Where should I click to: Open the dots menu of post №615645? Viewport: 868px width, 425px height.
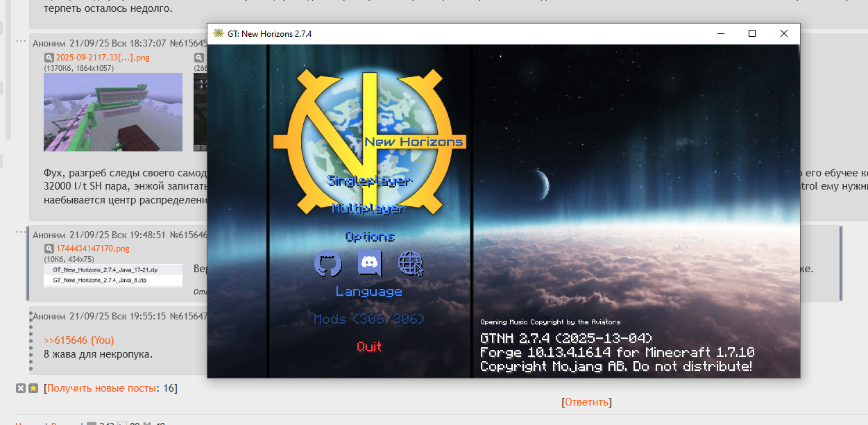tap(22, 40)
